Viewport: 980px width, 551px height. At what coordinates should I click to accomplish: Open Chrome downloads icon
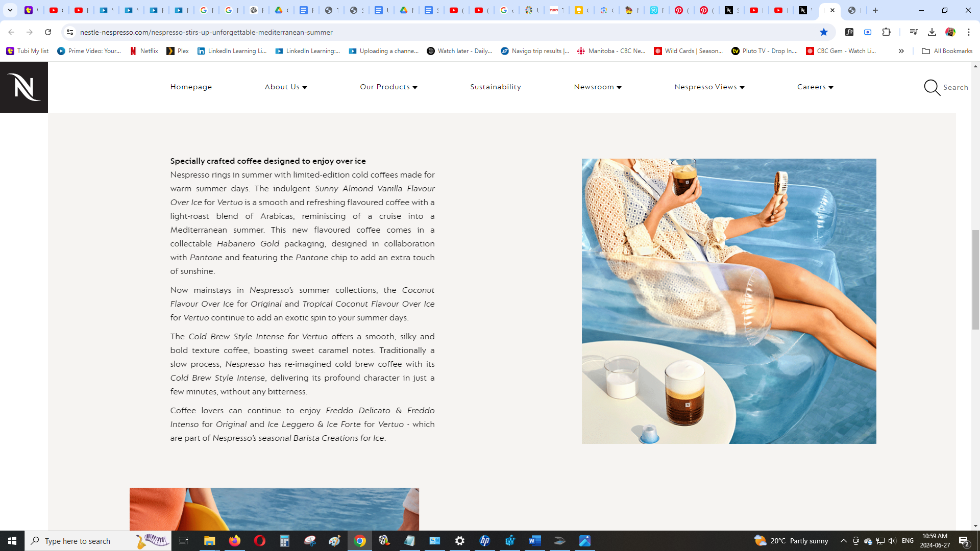[932, 32]
